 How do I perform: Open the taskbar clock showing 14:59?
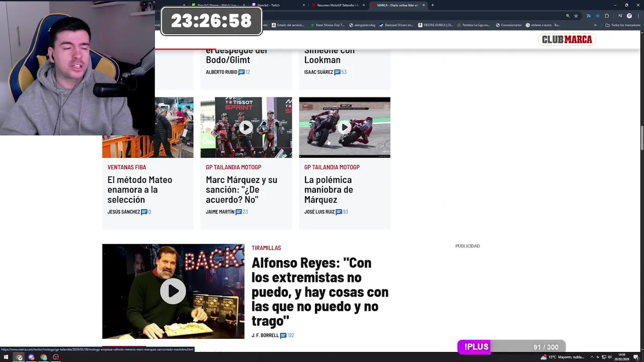pyautogui.click(x=622, y=357)
